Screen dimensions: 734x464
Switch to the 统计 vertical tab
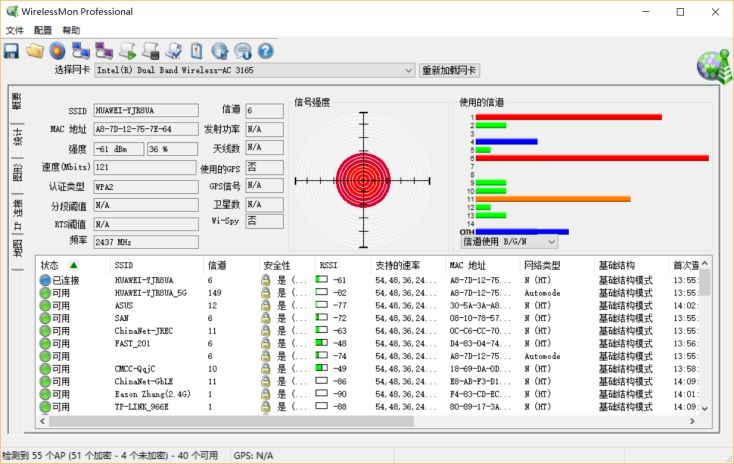(x=17, y=137)
